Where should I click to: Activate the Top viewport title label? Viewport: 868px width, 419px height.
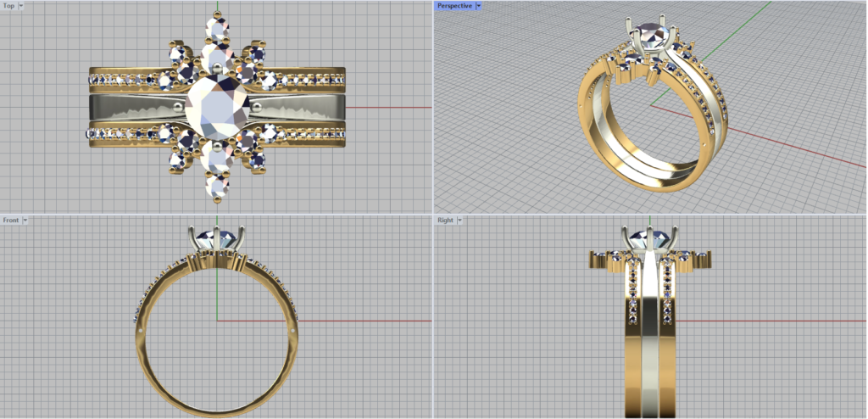click(x=8, y=5)
